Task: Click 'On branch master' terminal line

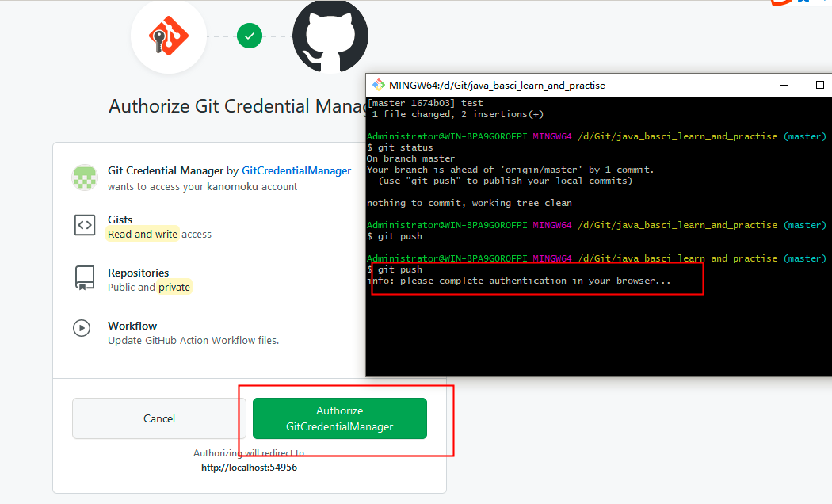Action: point(410,158)
